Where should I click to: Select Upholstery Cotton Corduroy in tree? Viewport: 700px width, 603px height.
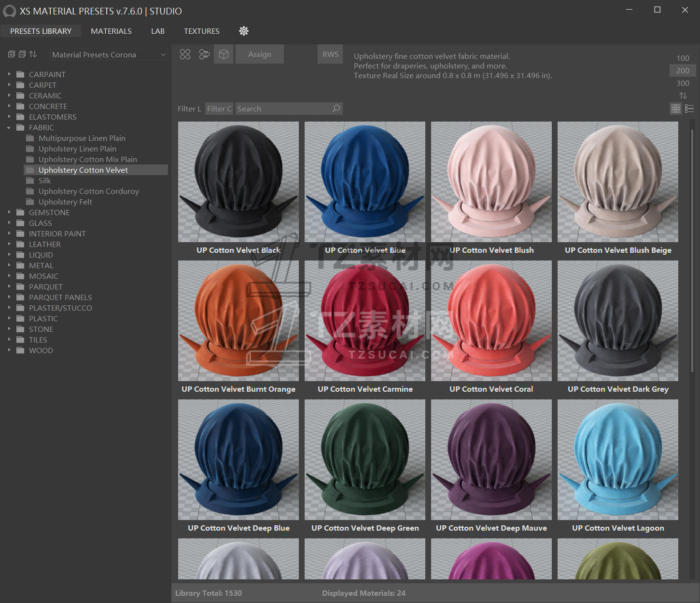click(x=89, y=192)
